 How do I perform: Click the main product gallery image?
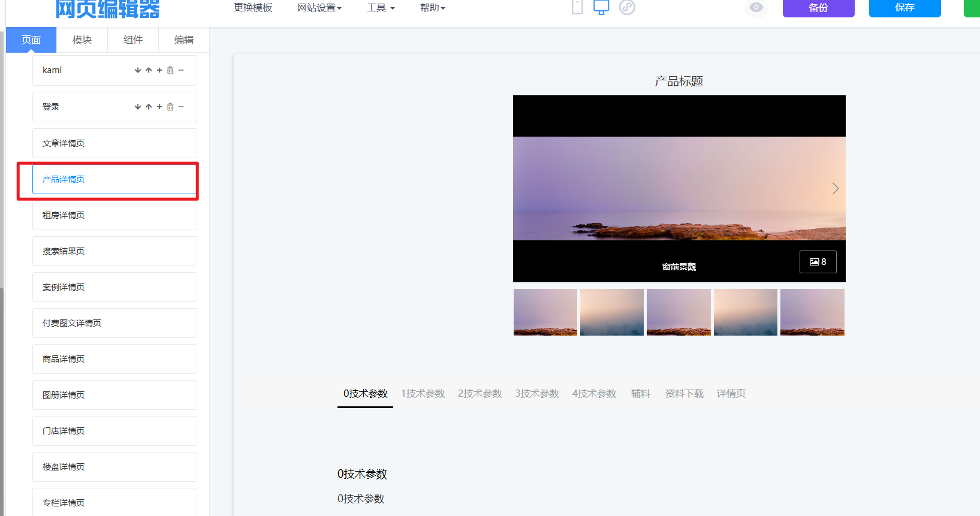[679, 189]
